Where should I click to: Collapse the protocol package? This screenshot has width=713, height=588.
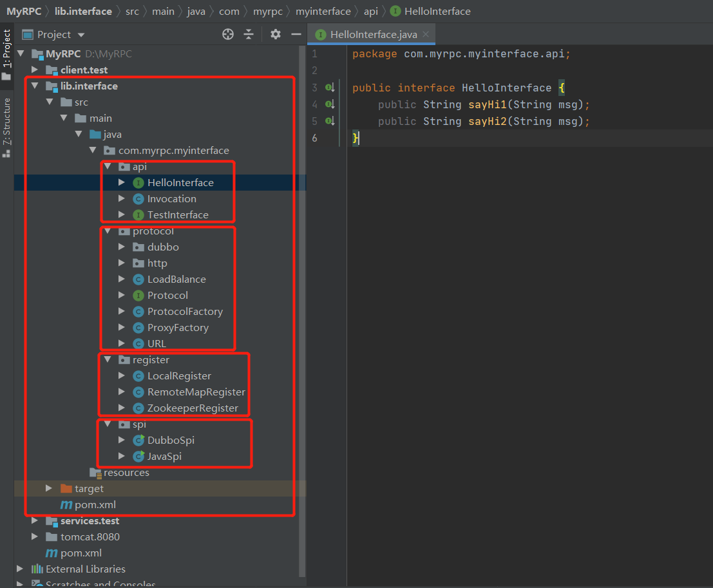pyautogui.click(x=108, y=231)
